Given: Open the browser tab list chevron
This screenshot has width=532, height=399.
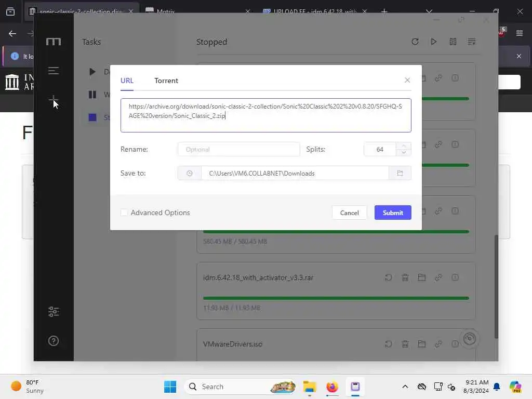Looking at the screenshot, I should pyautogui.click(x=429, y=11).
